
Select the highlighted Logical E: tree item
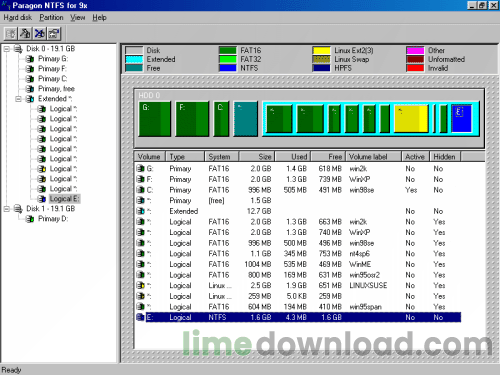pos(64,199)
